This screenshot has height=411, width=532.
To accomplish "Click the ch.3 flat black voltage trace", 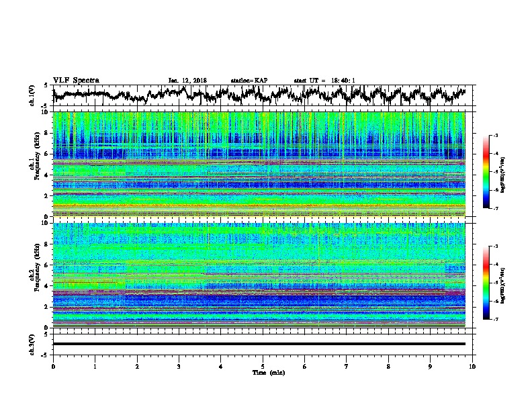I will tap(259, 344).
